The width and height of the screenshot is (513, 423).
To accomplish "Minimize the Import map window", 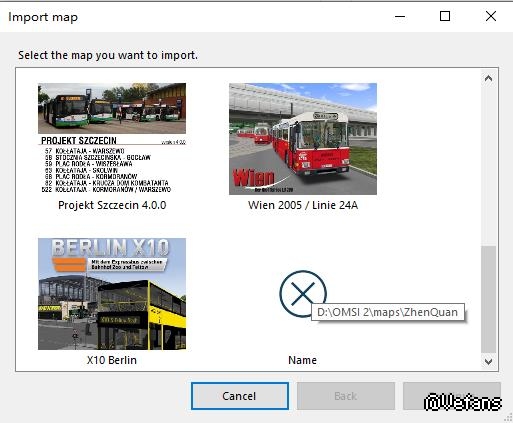I will click(400, 16).
